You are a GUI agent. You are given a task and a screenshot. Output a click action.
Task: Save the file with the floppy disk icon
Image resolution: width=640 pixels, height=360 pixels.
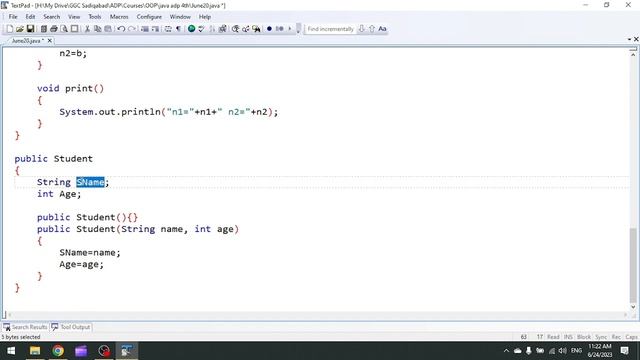point(30,29)
